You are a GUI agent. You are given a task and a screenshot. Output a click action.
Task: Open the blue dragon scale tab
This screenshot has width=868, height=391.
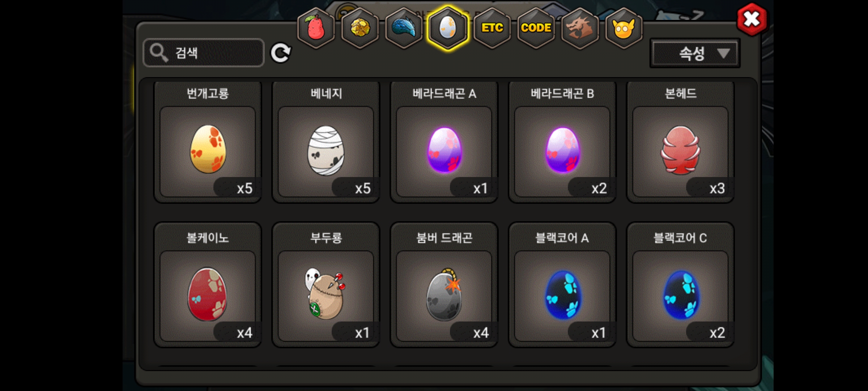pyautogui.click(x=404, y=28)
